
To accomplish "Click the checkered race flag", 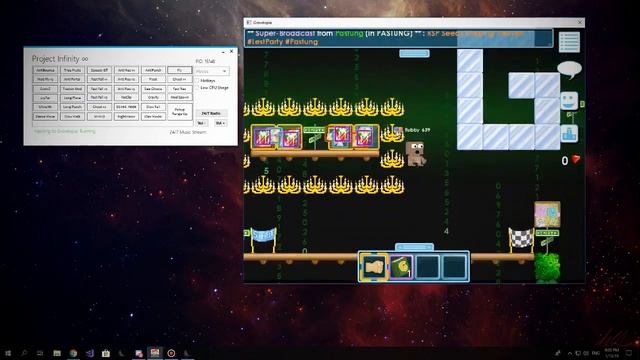I will (x=521, y=239).
